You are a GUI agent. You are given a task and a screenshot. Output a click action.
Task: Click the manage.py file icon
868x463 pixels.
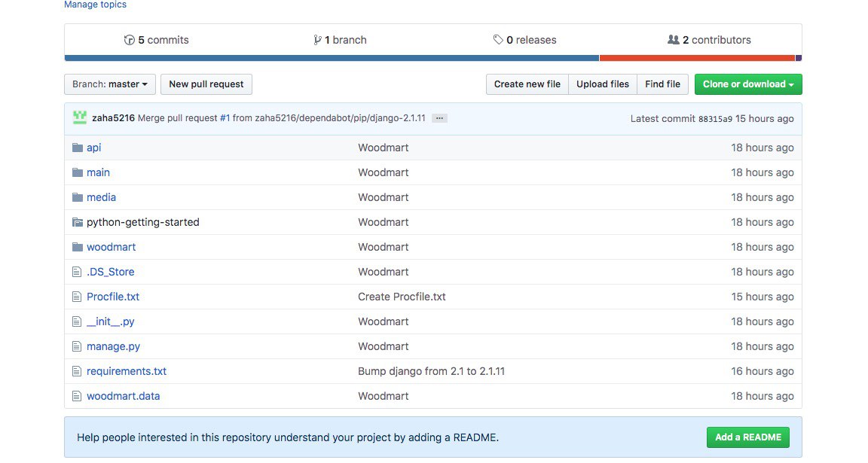(x=77, y=347)
